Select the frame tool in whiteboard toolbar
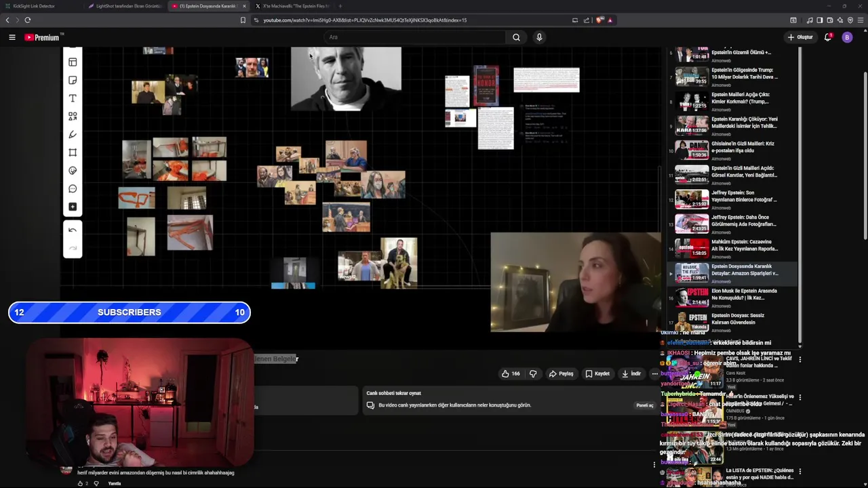The height and width of the screenshot is (488, 868). [x=73, y=152]
